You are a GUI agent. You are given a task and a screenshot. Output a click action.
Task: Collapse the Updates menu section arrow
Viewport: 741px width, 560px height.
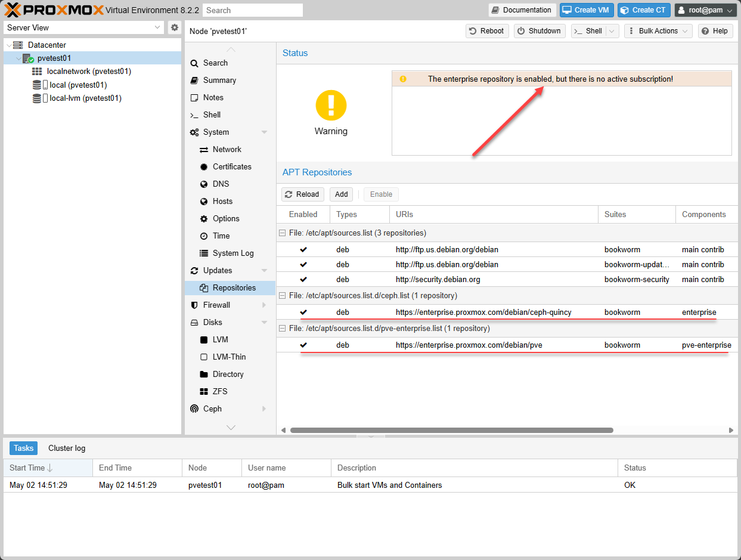click(x=265, y=271)
